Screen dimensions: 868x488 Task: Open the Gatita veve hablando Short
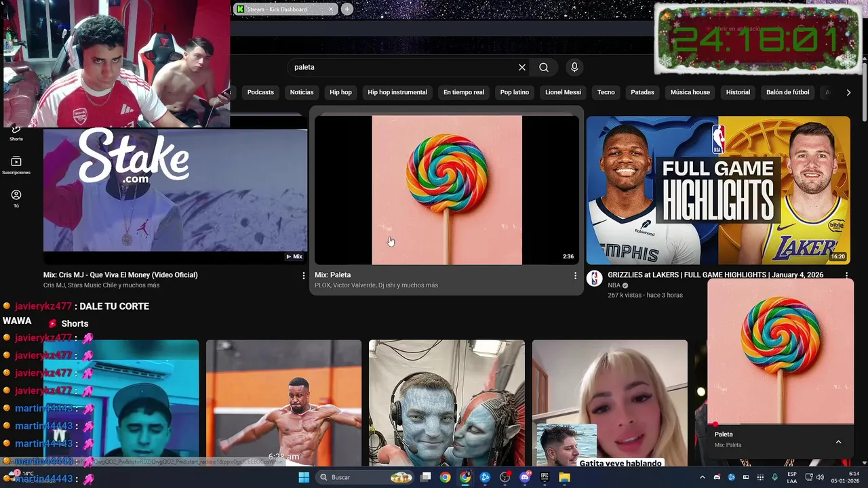pyautogui.click(x=610, y=403)
